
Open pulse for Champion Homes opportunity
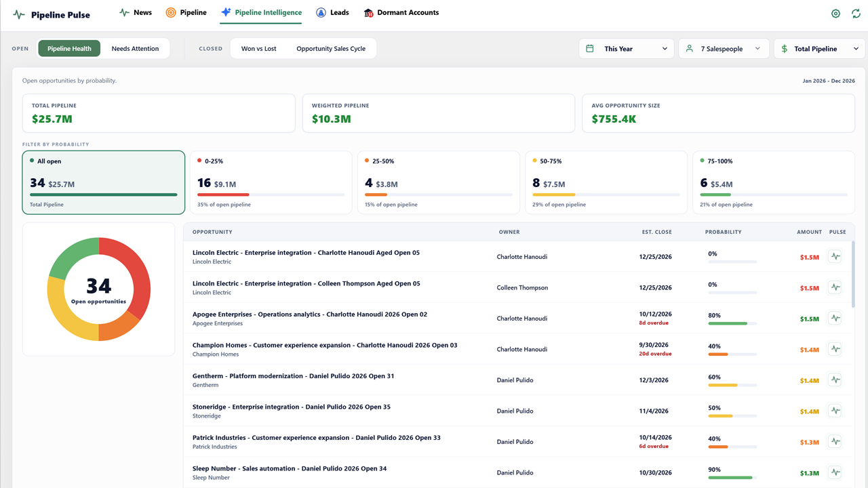(835, 349)
